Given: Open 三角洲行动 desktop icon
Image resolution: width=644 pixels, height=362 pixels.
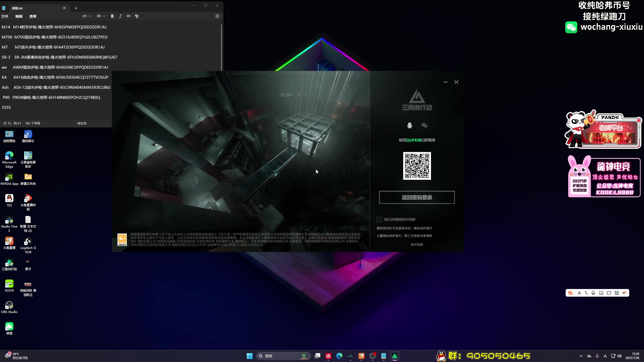Looking at the screenshot, I should (x=9, y=265).
